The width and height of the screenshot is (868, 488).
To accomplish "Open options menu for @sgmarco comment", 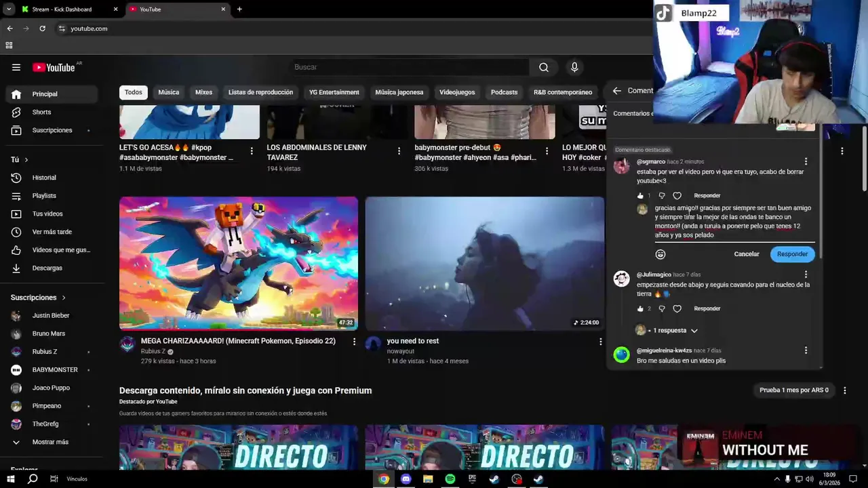I will (806, 161).
